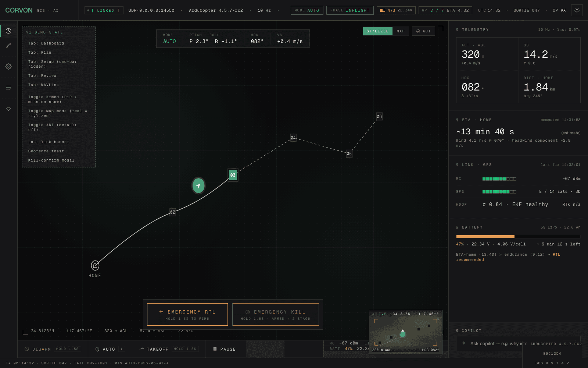Click the SORTIE 047 label in top bar
Screen dimensions: 588x368
527,10
